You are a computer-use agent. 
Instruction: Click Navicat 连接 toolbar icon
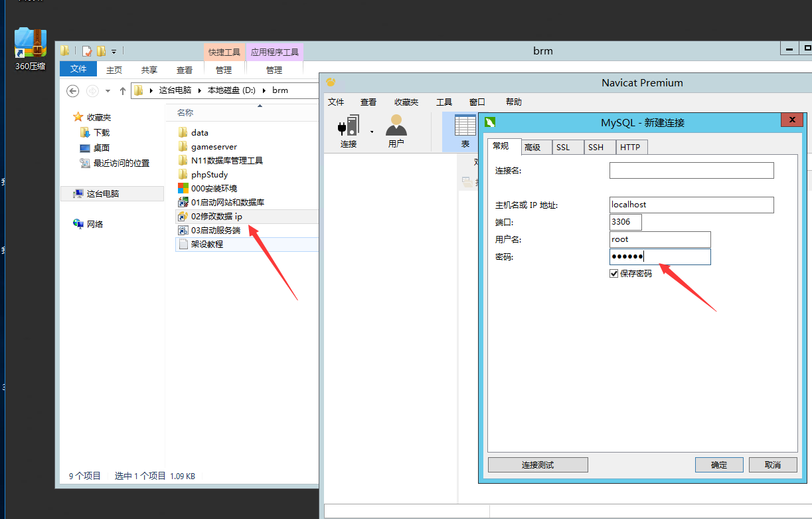tap(349, 131)
